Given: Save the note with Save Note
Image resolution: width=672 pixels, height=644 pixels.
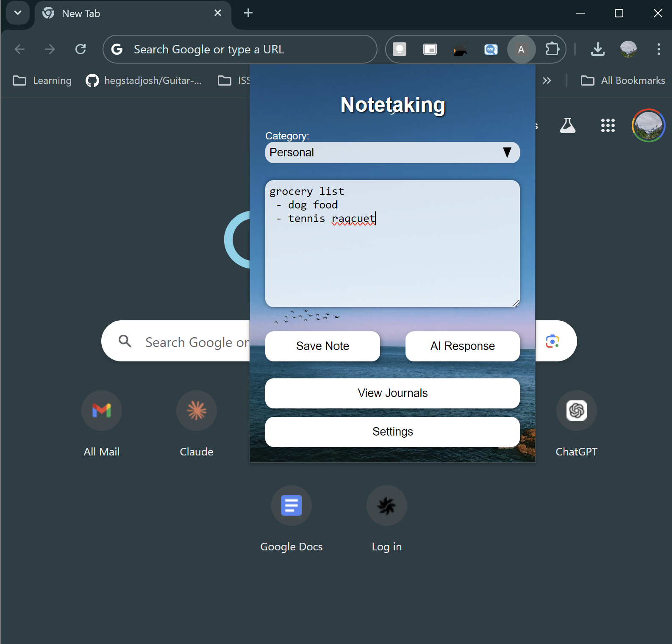Looking at the screenshot, I should click(x=322, y=346).
